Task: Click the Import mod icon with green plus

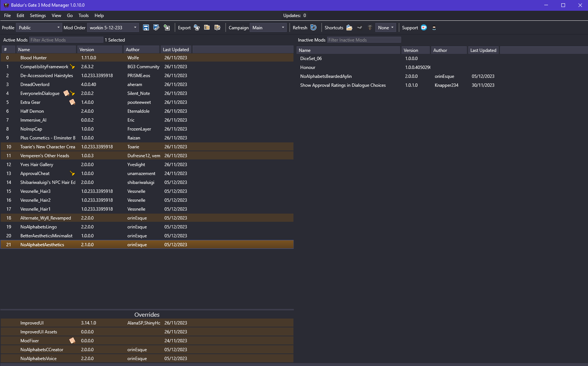Action: pyautogui.click(x=167, y=28)
